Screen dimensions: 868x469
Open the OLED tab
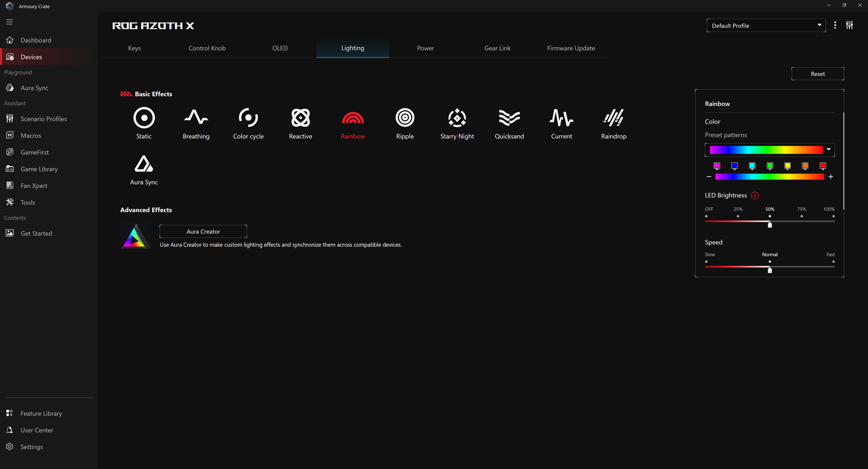280,48
